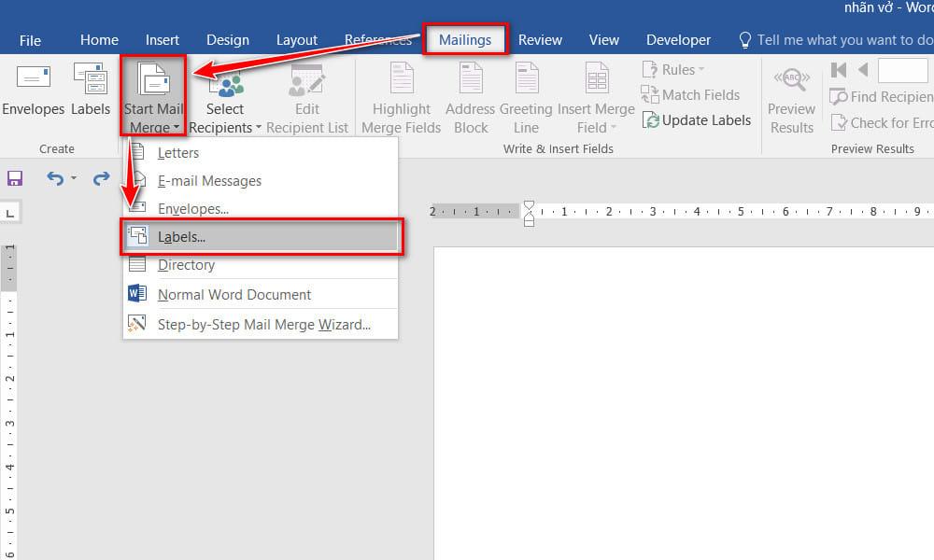Choose Letters from the merge menu
Viewport: 934px width, 560px height.
(261, 153)
